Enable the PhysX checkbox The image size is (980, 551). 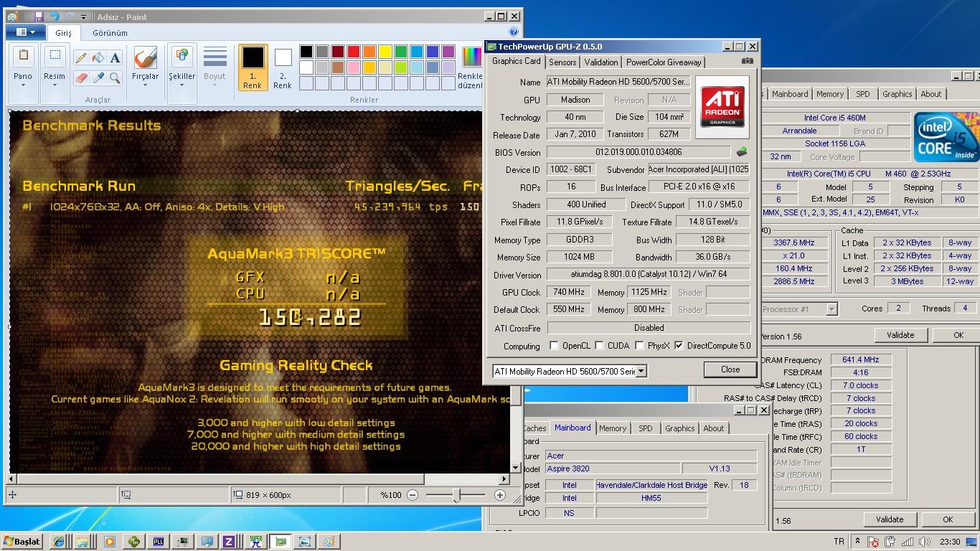click(x=639, y=346)
